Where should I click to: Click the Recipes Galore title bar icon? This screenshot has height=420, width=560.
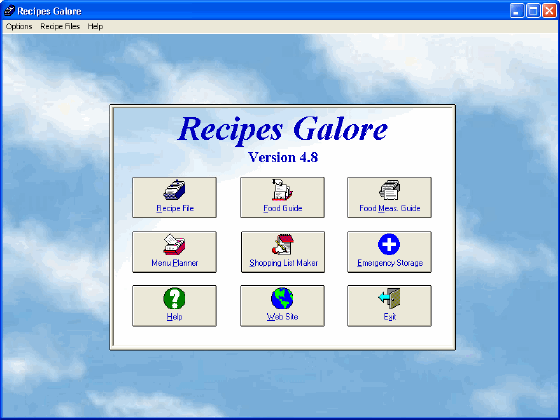(9, 11)
